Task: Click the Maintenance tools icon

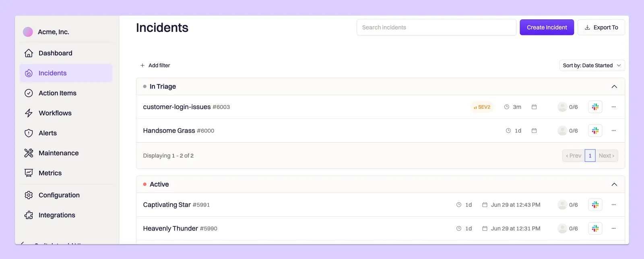Action: 29,153
